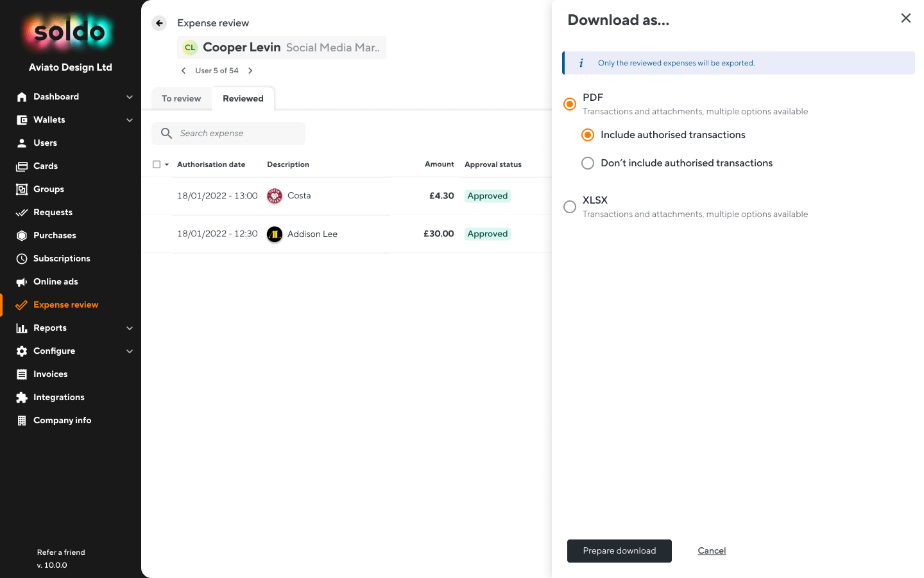Open the select-all checkbox dropdown arrow
The height and width of the screenshot is (578, 924).
coord(167,164)
